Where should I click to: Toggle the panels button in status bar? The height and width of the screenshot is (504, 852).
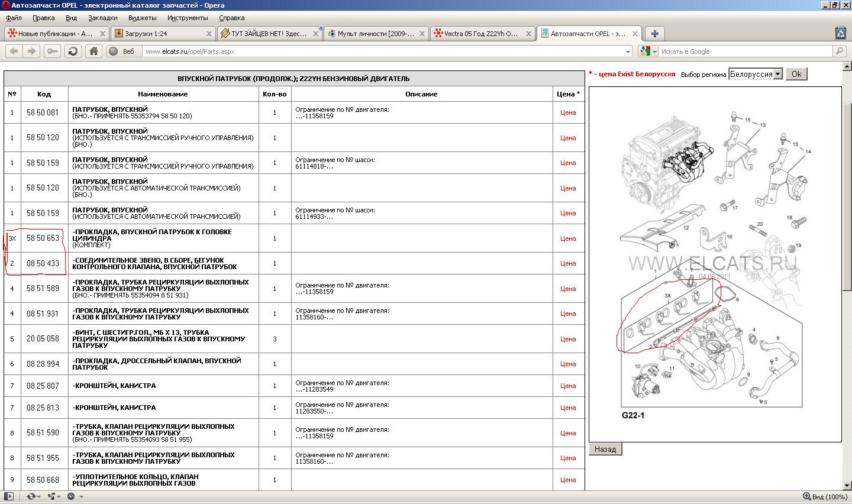coord(9,496)
